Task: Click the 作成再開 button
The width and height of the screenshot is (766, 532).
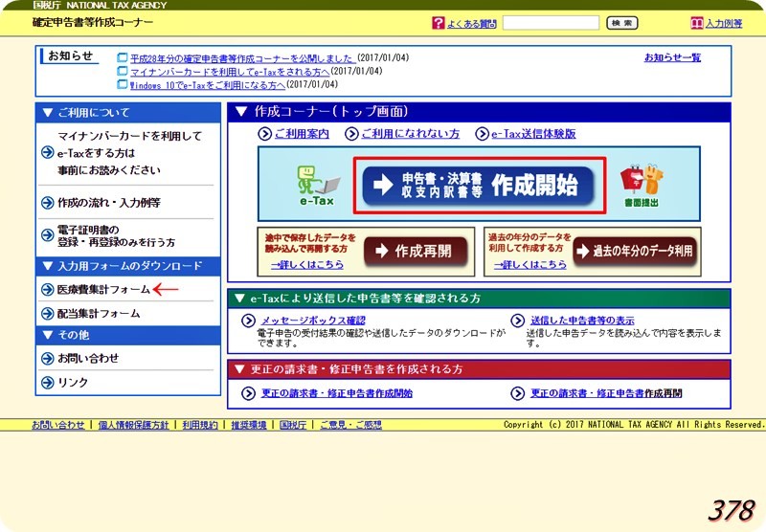Action: pos(416,252)
